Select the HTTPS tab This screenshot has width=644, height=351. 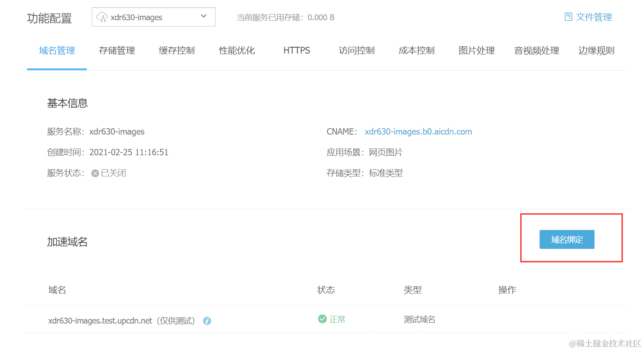(x=297, y=50)
